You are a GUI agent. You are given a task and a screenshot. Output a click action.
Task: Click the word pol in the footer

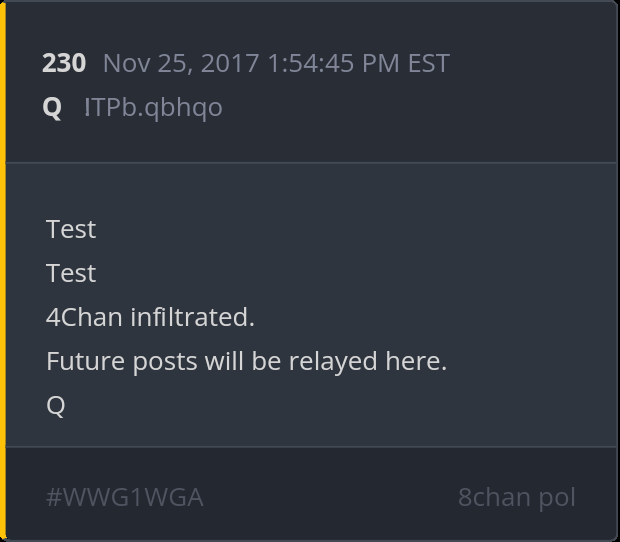click(557, 497)
